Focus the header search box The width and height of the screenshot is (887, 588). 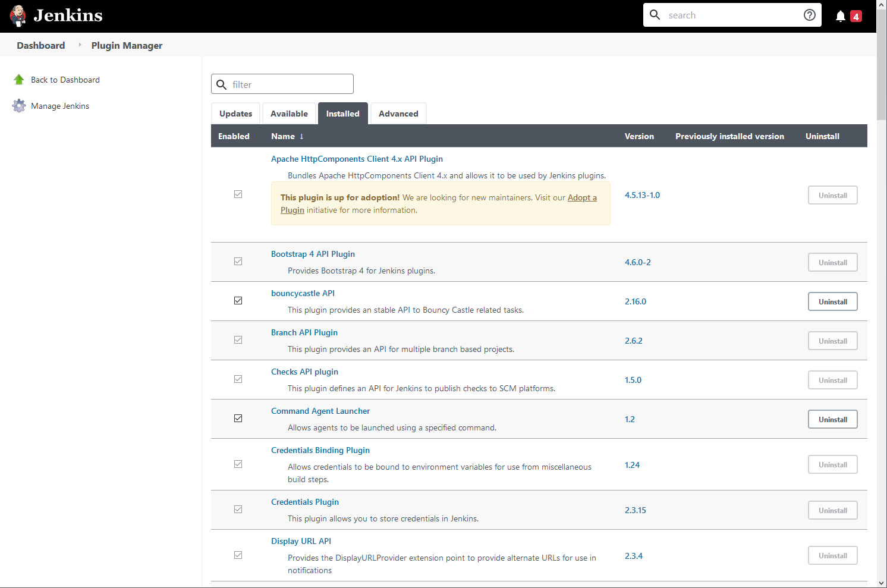click(x=732, y=15)
